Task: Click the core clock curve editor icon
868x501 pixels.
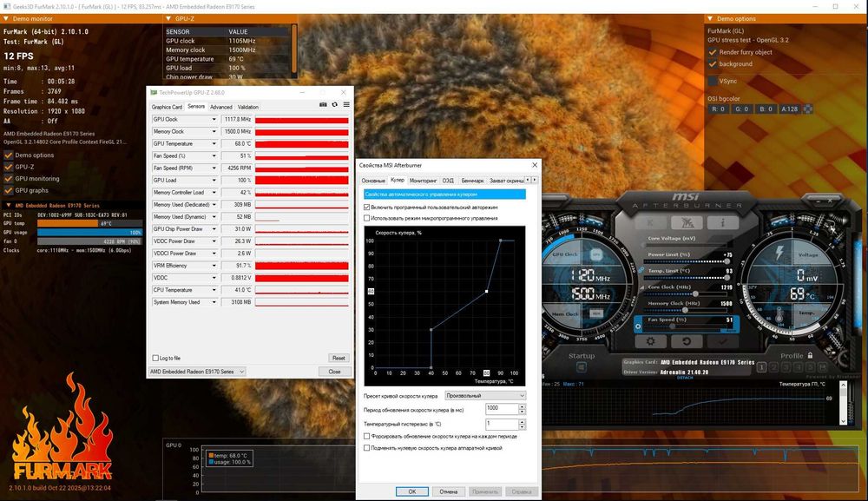Action: [642, 287]
